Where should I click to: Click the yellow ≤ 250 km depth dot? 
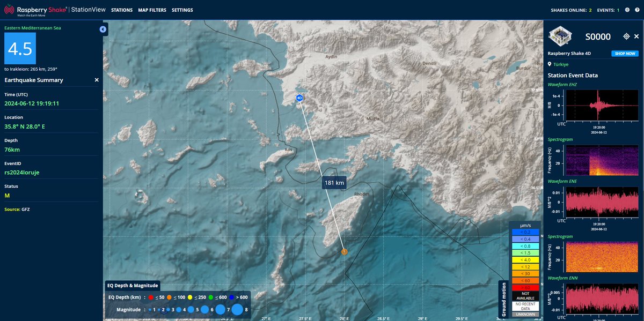coord(191,297)
